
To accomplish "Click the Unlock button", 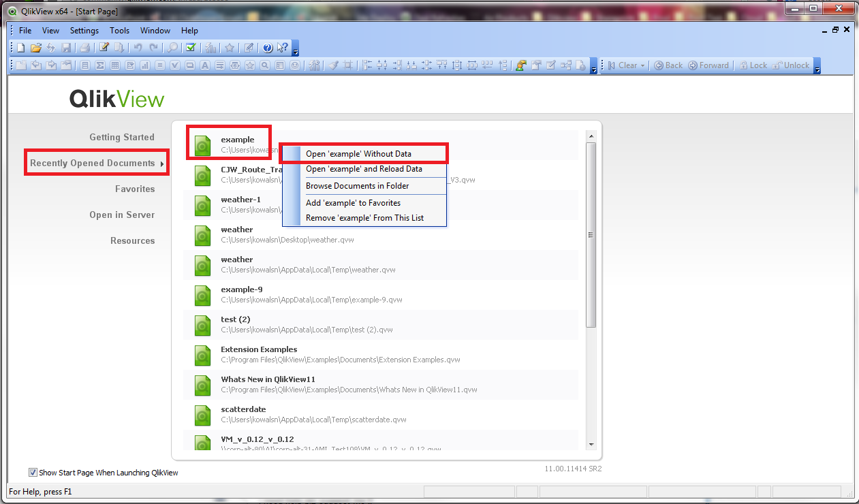I will click(x=790, y=65).
